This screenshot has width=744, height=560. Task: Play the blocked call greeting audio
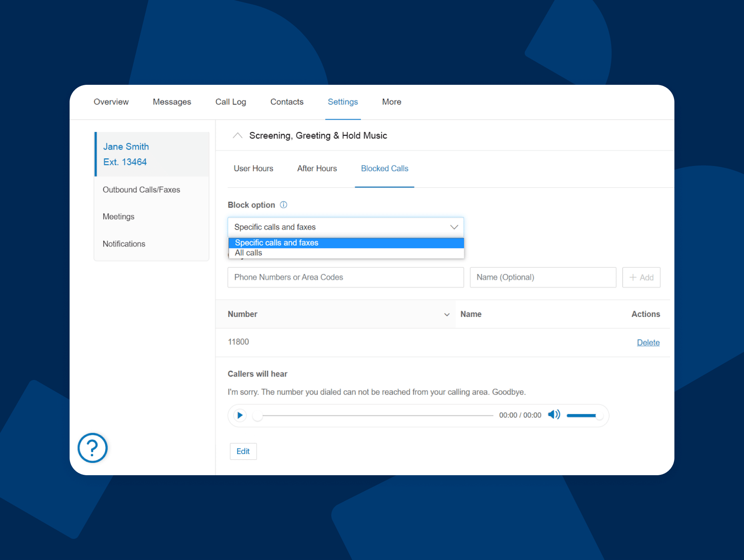[x=240, y=415]
